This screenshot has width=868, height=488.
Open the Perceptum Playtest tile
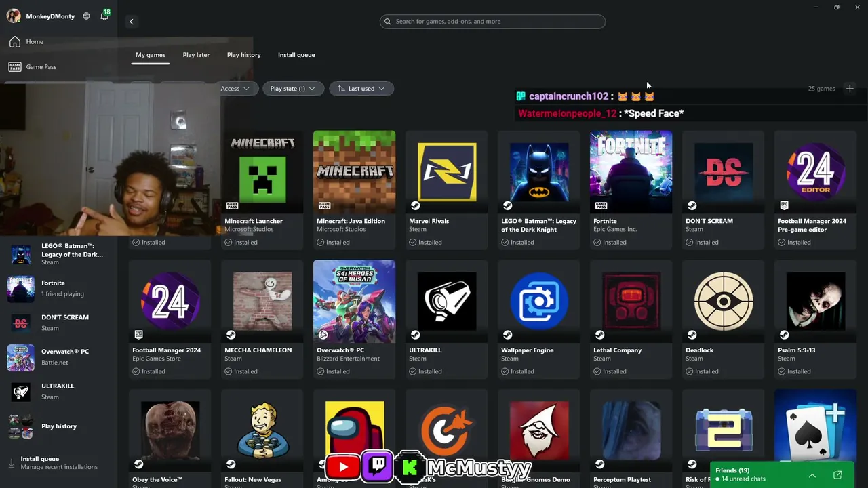pos(631,439)
